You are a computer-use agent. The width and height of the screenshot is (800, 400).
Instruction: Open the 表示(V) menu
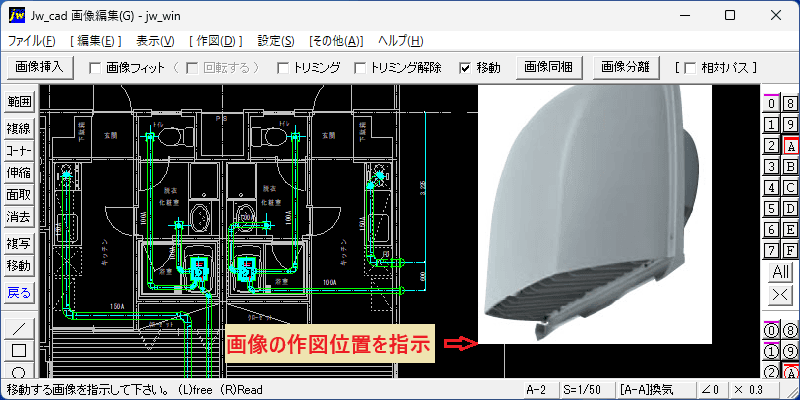pos(155,41)
